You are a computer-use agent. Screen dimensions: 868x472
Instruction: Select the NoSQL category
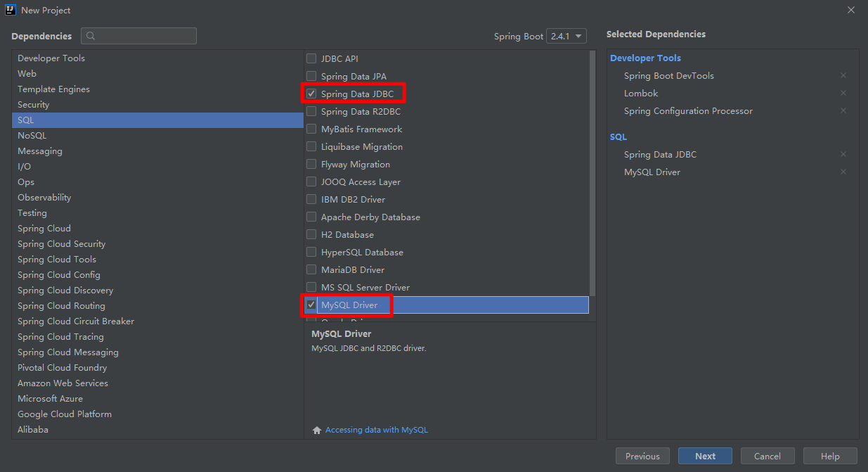157,135
